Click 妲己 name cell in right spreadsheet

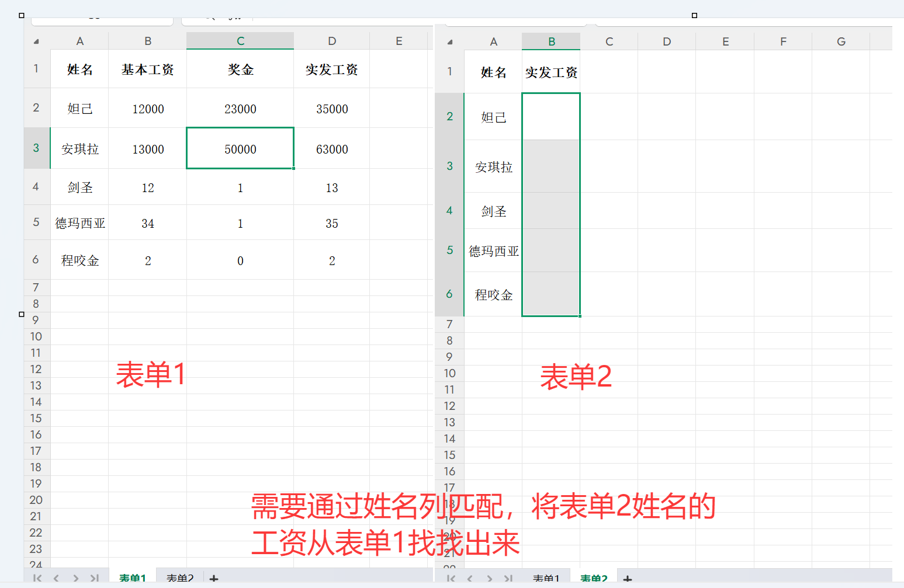pyautogui.click(x=493, y=117)
